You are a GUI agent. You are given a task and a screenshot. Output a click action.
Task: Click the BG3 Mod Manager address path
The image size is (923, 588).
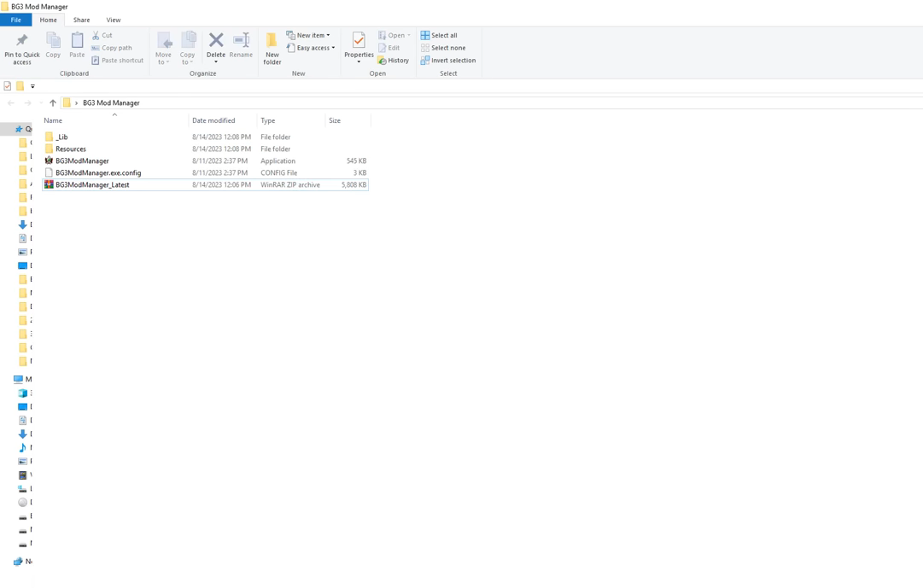(x=111, y=103)
